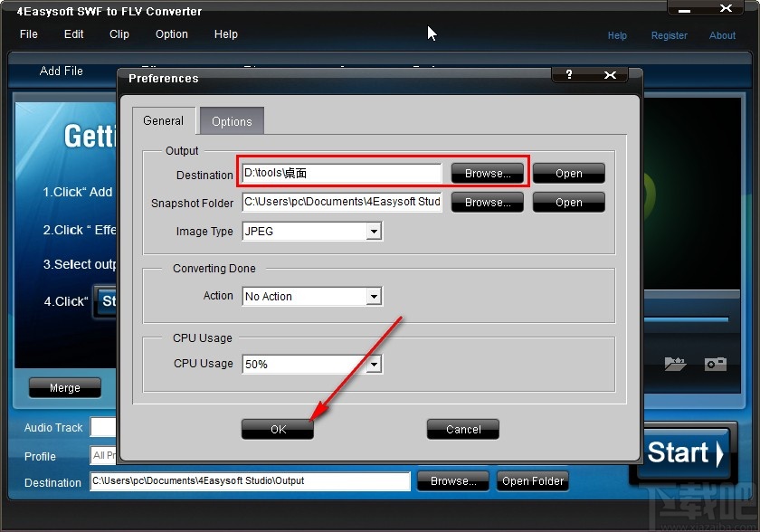The width and height of the screenshot is (760, 532).
Task: Expand the Profile selection dropdown
Action: tap(104, 457)
